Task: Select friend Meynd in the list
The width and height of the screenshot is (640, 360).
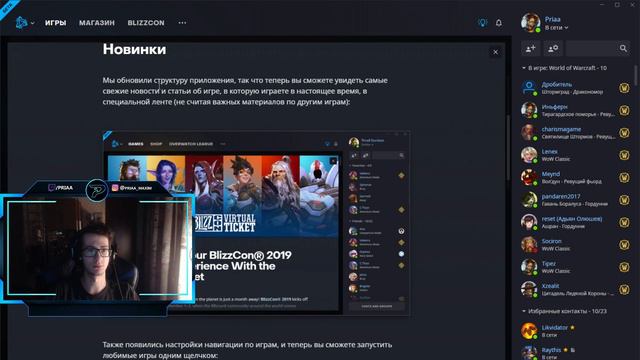Action: pos(576,178)
